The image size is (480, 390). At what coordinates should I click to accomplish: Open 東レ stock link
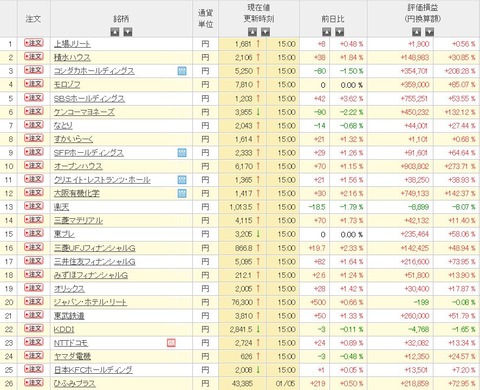click(64, 234)
